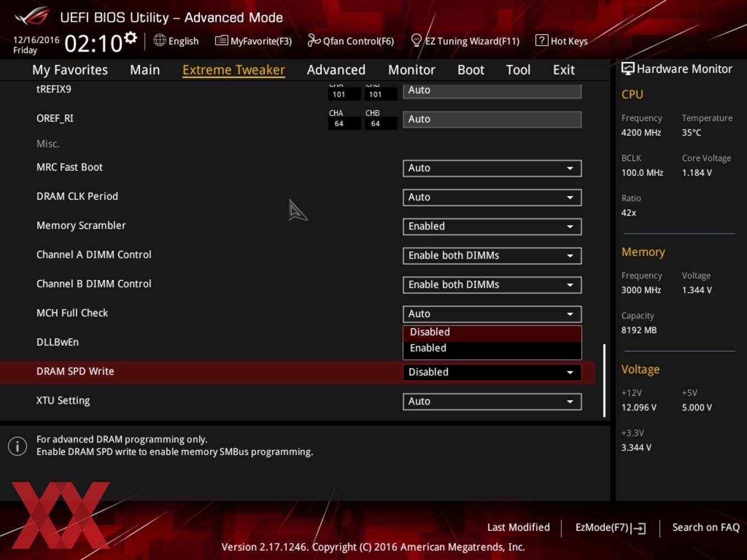The height and width of the screenshot is (560, 747).
Task: Select the tREFIX9 label
Action: pyautogui.click(x=54, y=89)
